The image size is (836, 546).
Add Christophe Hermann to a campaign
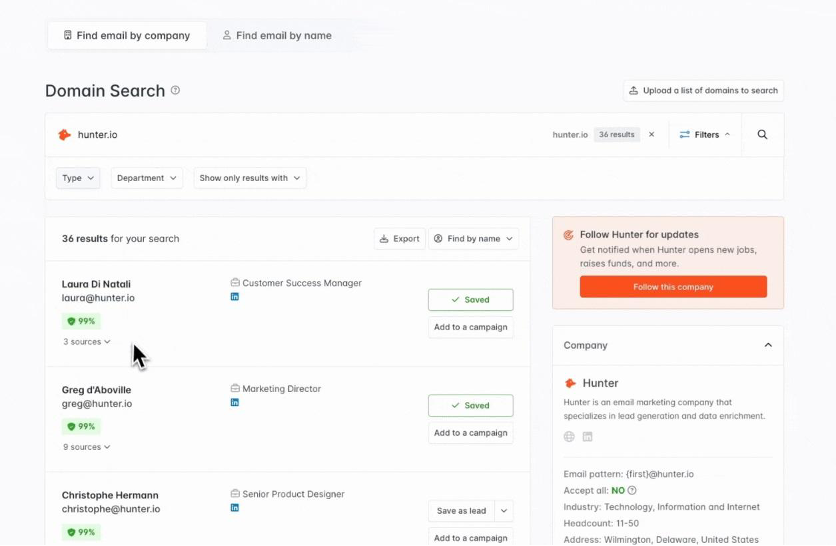471,537
